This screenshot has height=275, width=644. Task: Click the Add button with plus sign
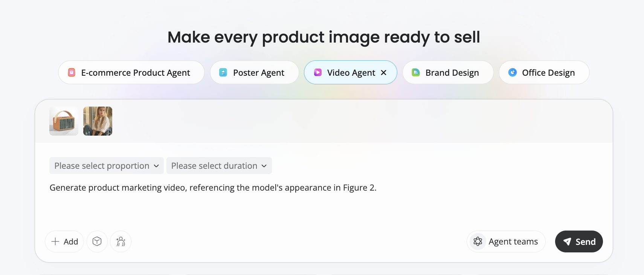(x=64, y=241)
